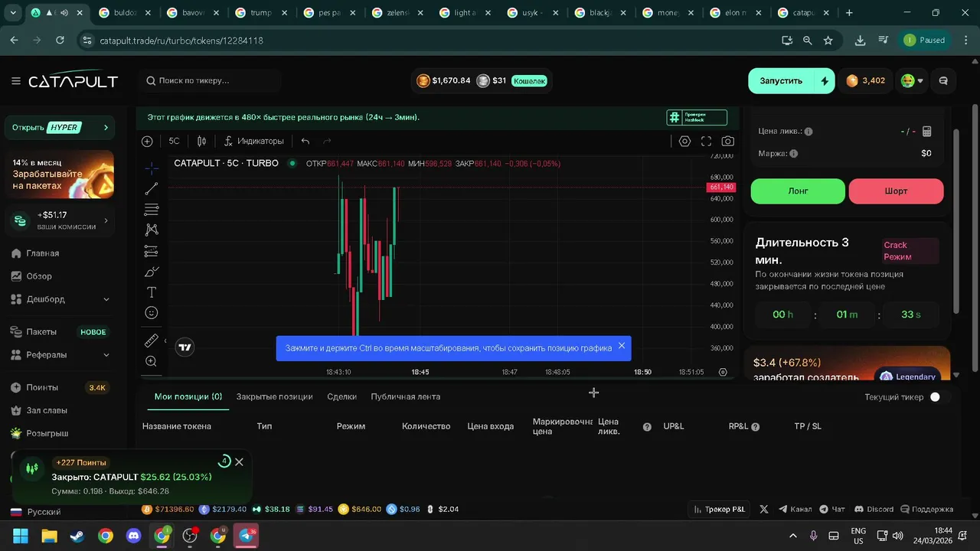Select the crosshair cursor tool
The image size is (980, 551).
pos(152,168)
